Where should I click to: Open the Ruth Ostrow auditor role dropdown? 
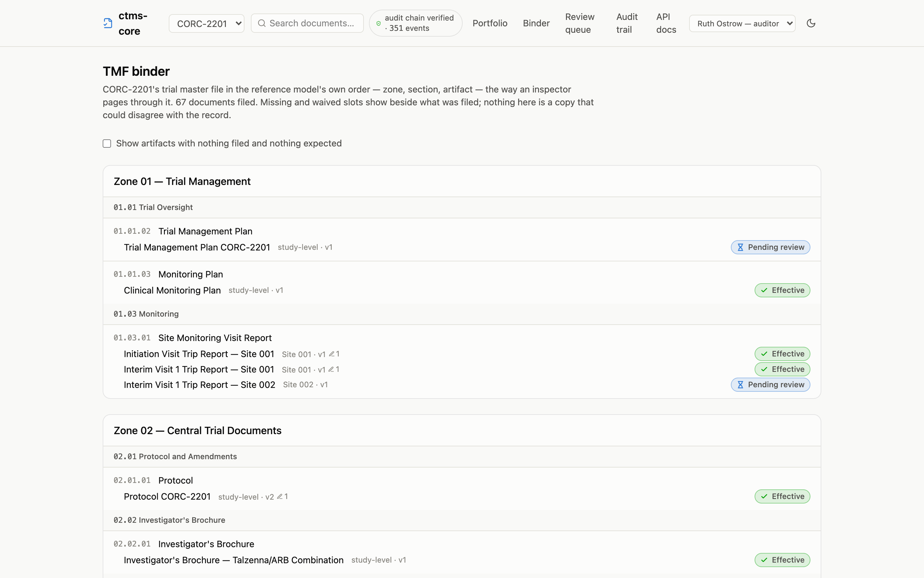pos(742,23)
